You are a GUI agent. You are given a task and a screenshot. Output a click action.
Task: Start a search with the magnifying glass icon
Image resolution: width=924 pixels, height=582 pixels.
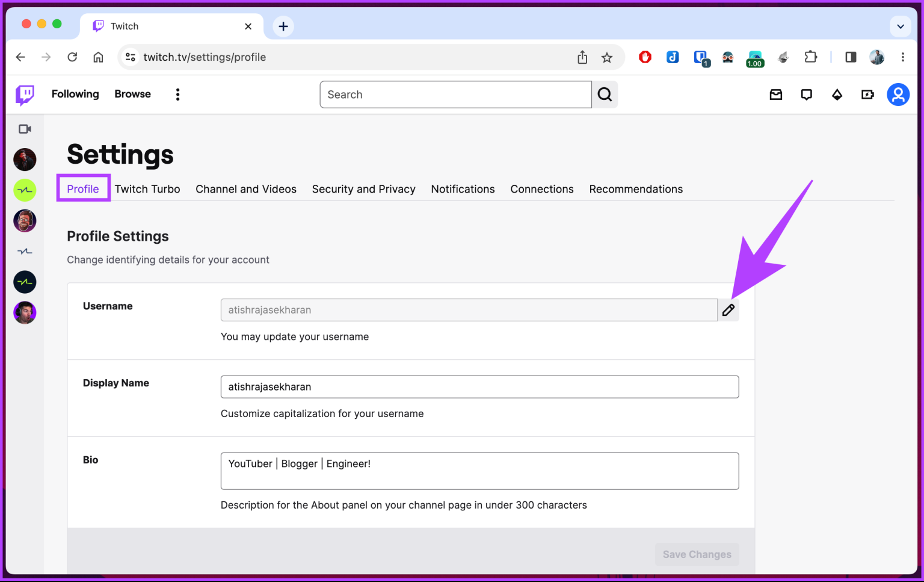(605, 94)
